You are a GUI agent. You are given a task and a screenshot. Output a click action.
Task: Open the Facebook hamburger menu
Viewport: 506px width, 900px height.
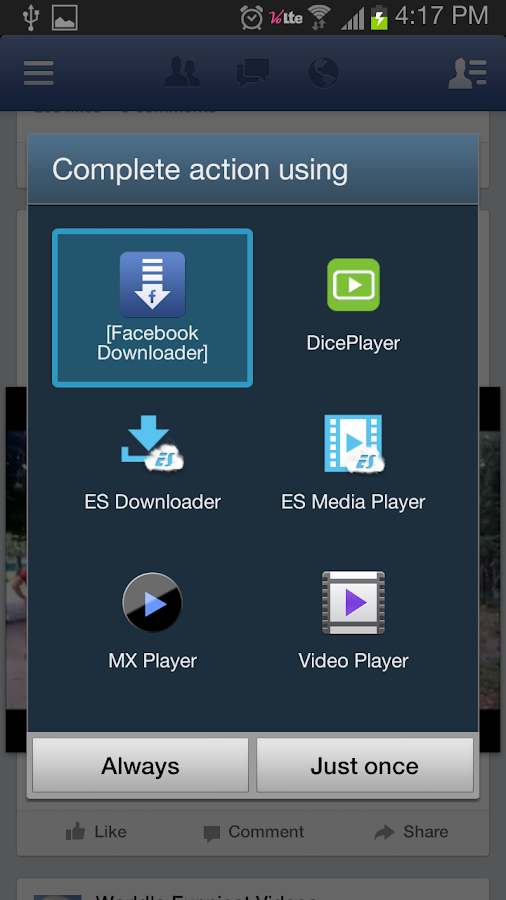coord(38,73)
